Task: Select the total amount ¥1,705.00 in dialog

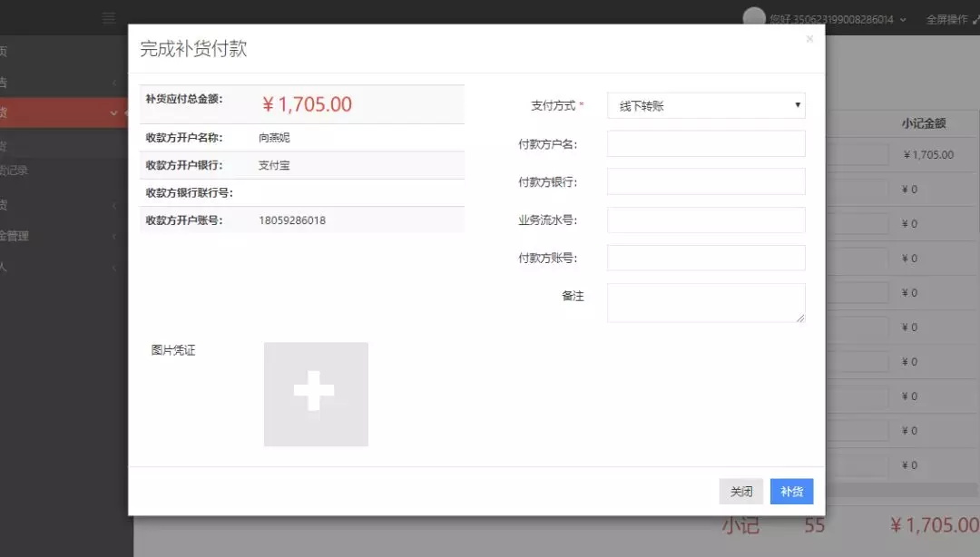Action: pyautogui.click(x=307, y=104)
